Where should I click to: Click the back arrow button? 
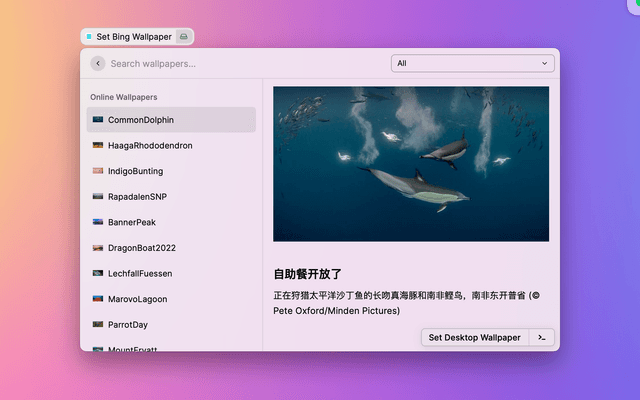point(97,63)
